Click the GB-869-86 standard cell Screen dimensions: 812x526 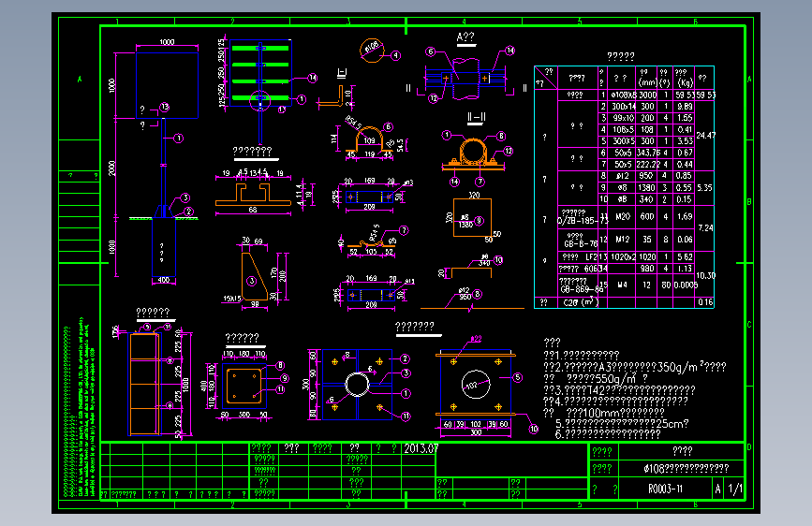pos(582,289)
